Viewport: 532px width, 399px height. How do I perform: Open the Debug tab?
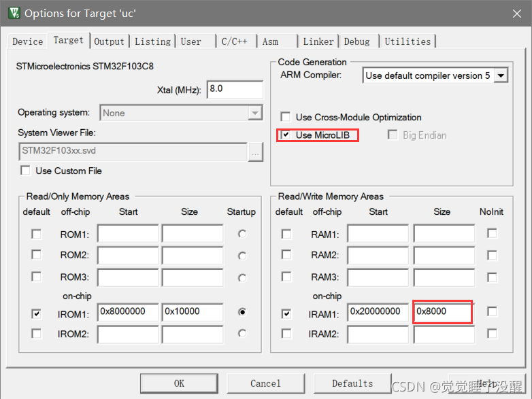point(359,41)
